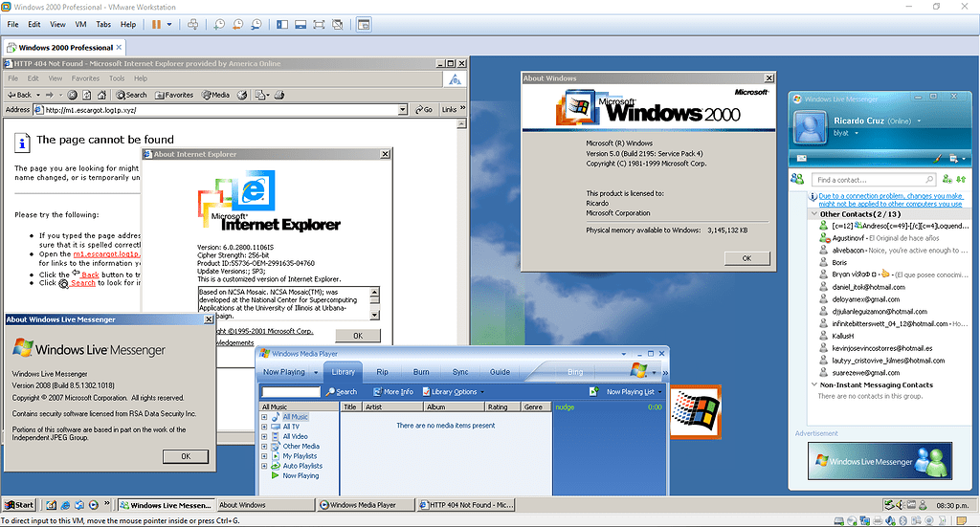The height and width of the screenshot is (527, 980).
Task: Click the Search button in Internet Explorer toolbar
Action: 131,95
